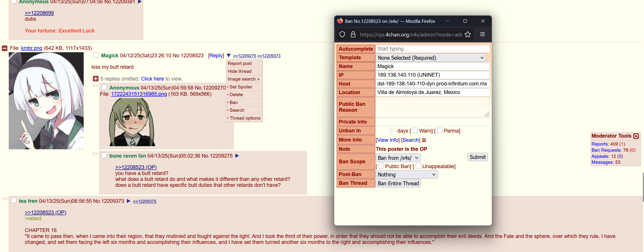The height and width of the screenshot is (252, 644).
Task: Choose Delete from the post menu
Action: pyautogui.click(x=236, y=95)
